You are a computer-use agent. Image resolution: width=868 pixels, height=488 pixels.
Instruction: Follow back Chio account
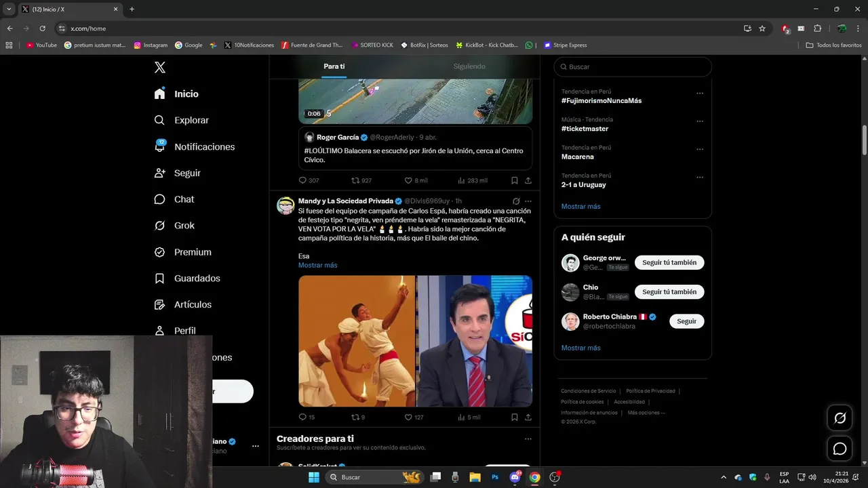pyautogui.click(x=669, y=291)
